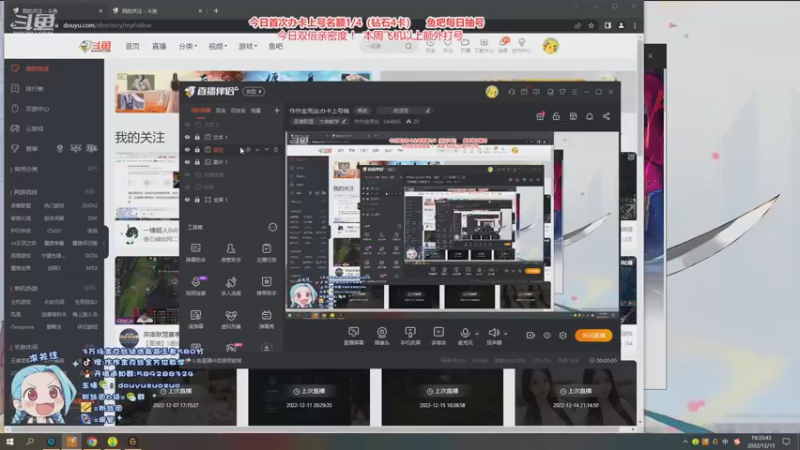Open microphone dropdown arrow
The width and height of the screenshot is (800, 450).
point(477,334)
